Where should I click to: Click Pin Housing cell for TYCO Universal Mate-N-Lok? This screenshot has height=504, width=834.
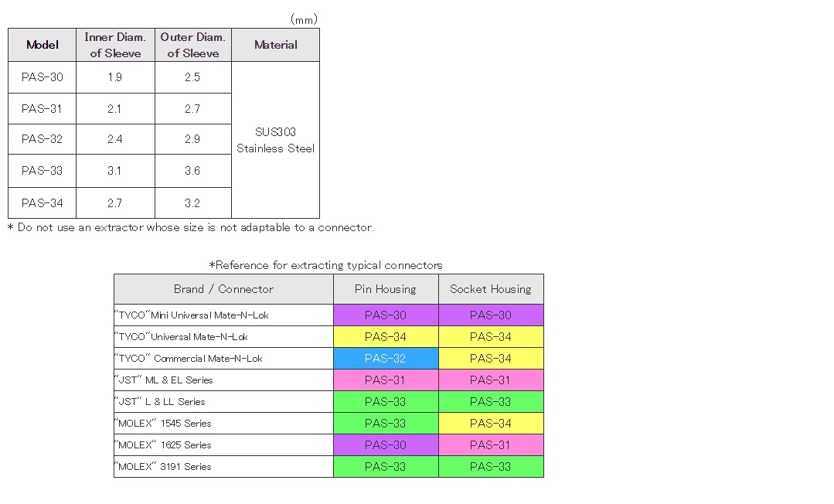386,337
